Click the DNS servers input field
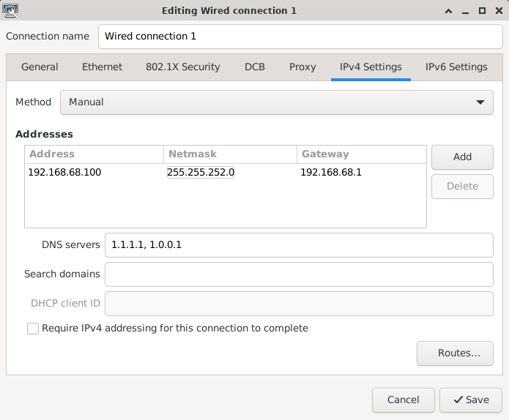 click(x=299, y=245)
